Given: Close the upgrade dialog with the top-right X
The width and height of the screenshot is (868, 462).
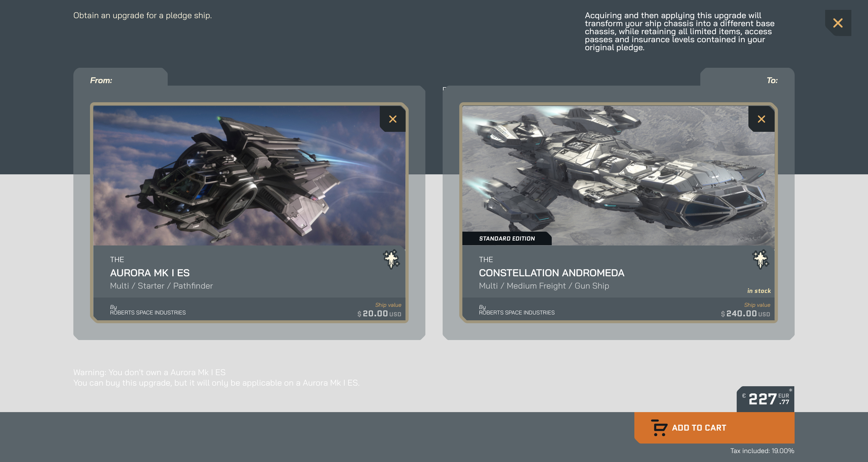Looking at the screenshot, I should 838,23.
